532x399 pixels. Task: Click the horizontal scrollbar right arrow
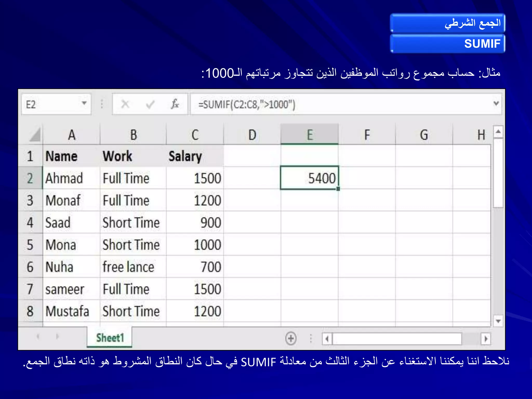point(486,339)
